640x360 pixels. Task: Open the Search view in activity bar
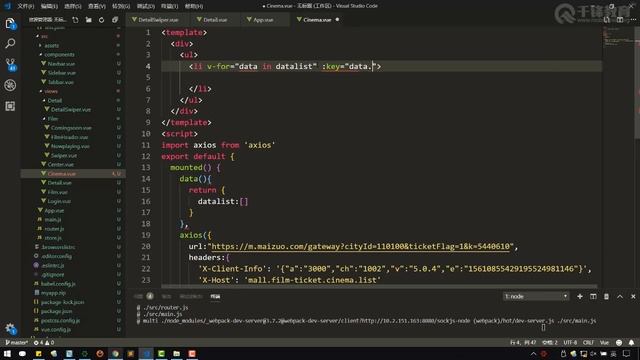pyautogui.click(x=10, y=43)
